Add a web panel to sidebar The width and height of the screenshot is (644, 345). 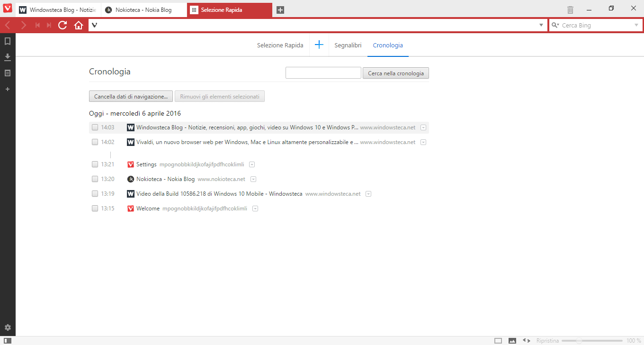8,89
